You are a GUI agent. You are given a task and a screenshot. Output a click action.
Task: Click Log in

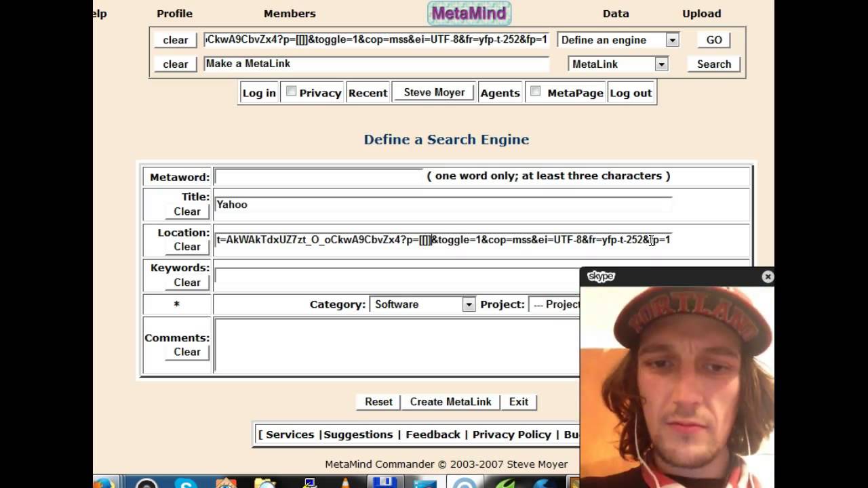[259, 93]
